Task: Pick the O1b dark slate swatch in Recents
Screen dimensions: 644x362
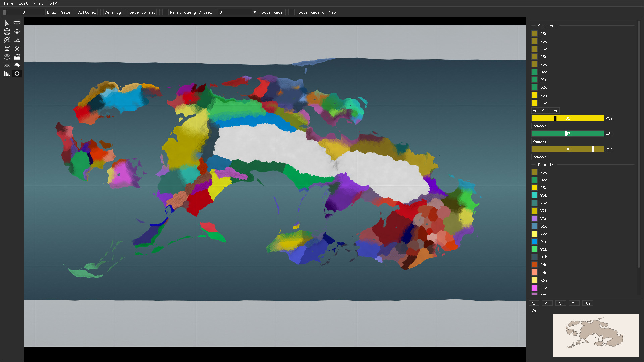Action: [x=534, y=257]
